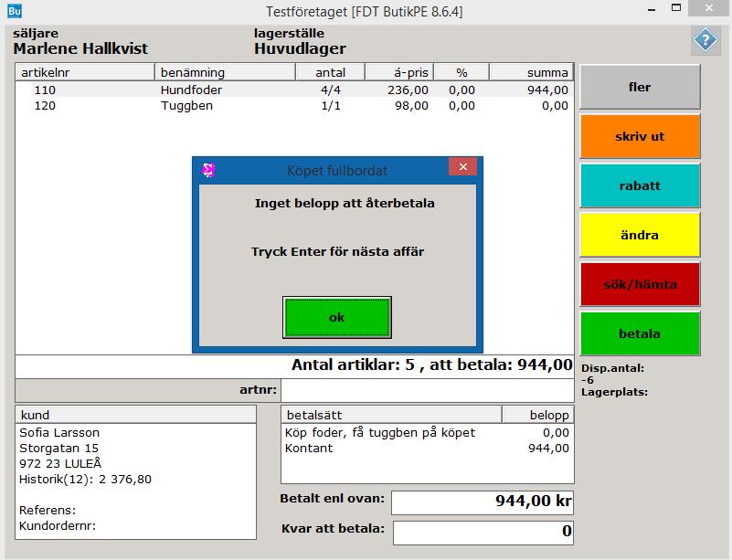This screenshot has width=732, height=560.
Task: Close the Köpet fullbordat dialog
Action: (462, 166)
